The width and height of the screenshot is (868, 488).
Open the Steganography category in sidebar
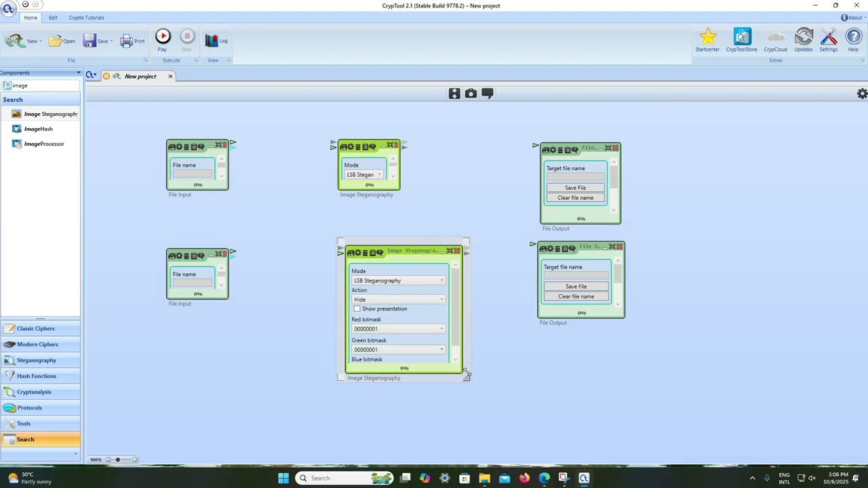(36, 361)
